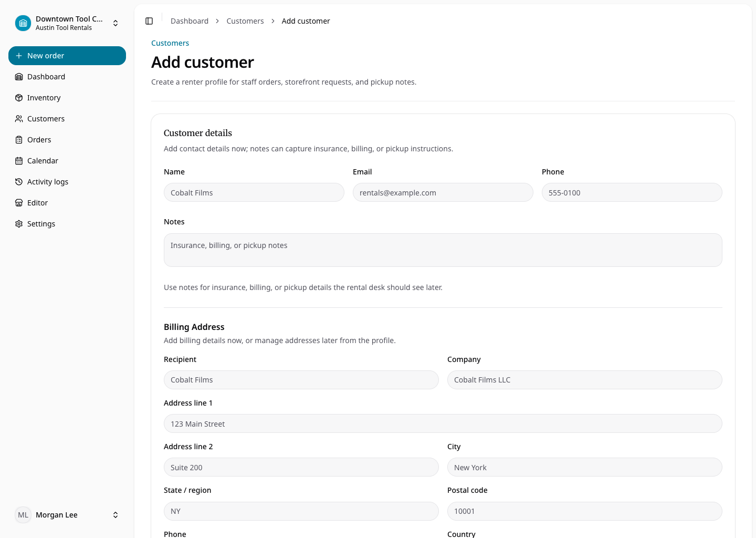
Task: Focus the Email input field
Action: pyautogui.click(x=443, y=192)
